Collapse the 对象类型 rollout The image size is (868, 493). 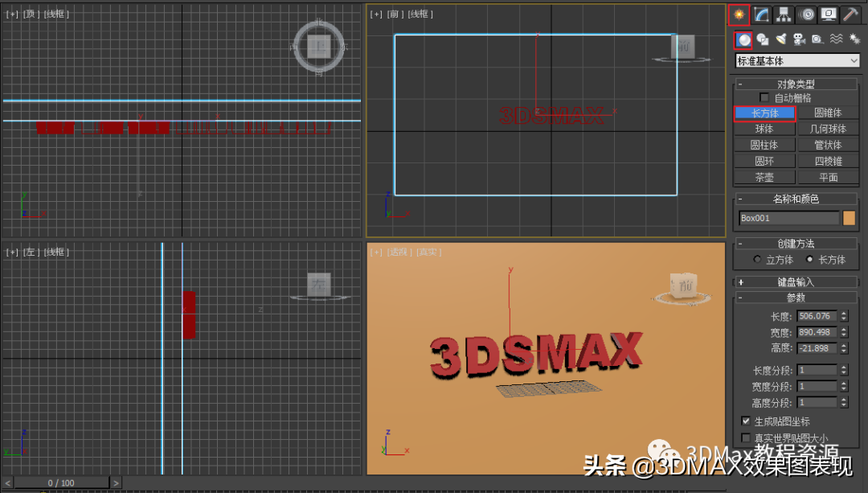click(796, 84)
